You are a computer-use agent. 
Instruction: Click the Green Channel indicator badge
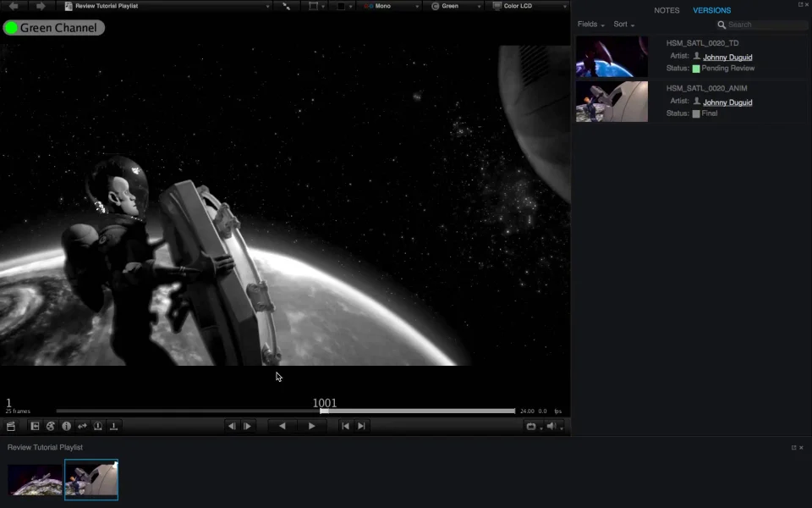pyautogui.click(x=54, y=28)
